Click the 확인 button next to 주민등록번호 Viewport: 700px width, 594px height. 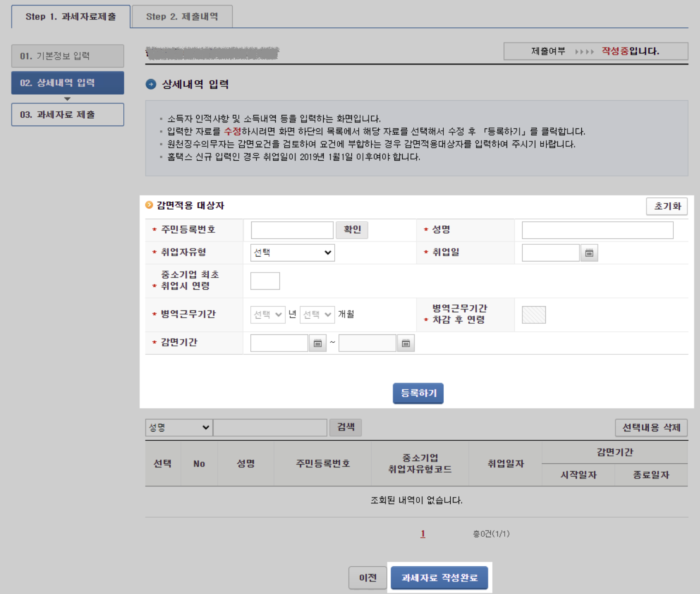coord(352,230)
